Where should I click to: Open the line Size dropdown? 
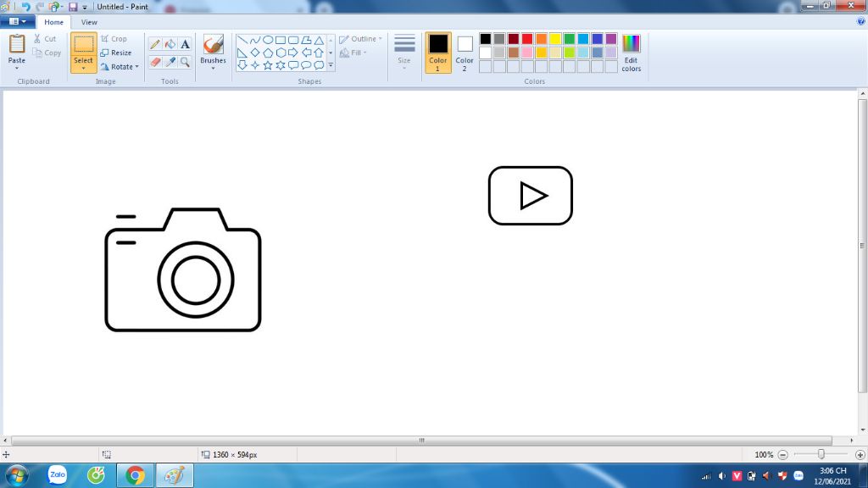coord(404,53)
